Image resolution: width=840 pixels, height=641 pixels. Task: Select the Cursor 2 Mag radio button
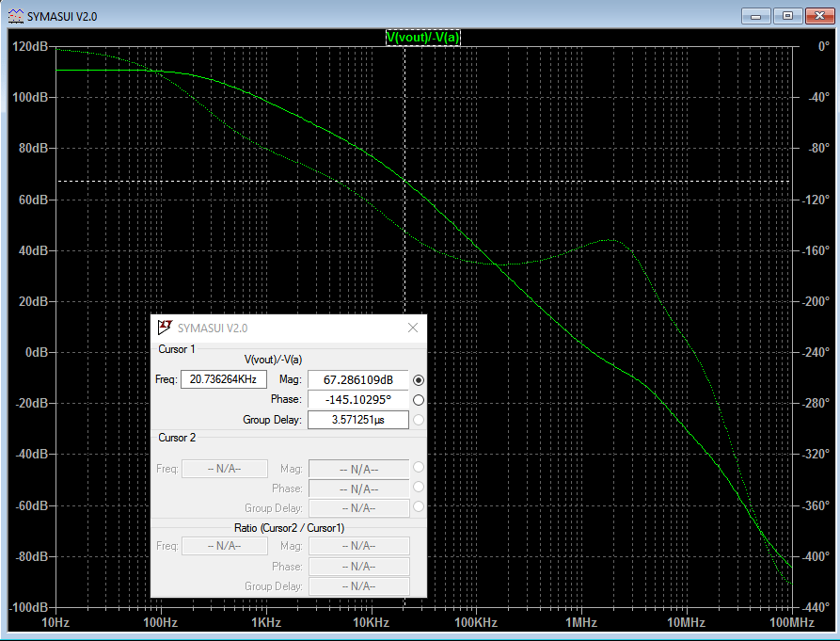419,468
